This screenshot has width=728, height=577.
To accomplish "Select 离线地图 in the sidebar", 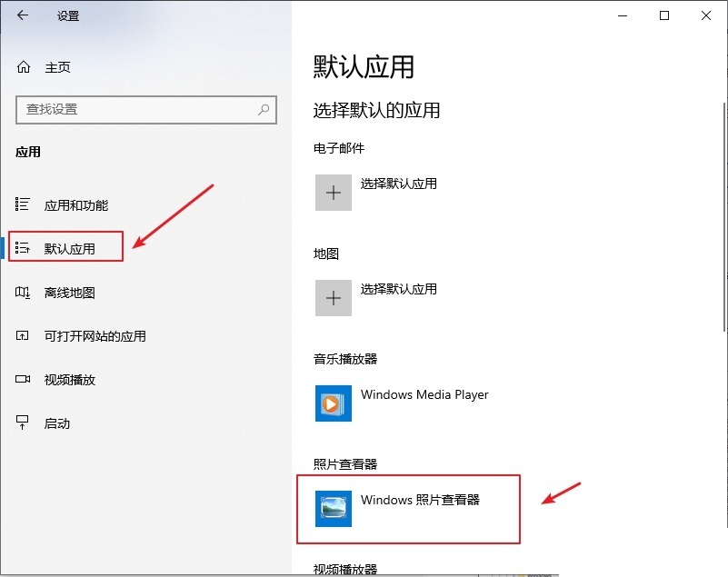I will click(70, 293).
